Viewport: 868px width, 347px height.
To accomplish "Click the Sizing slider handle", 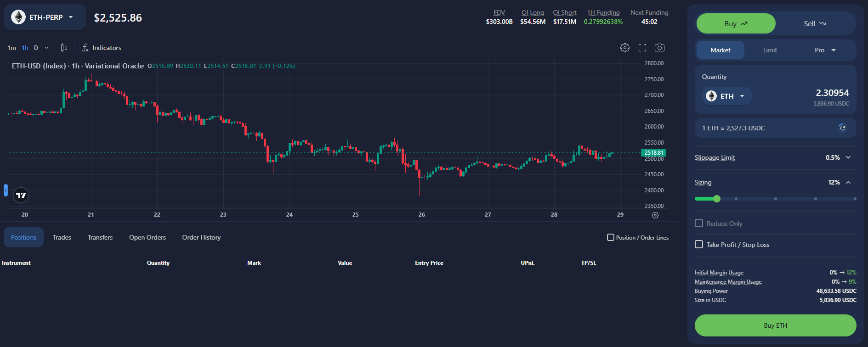I will (x=717, y=199).
